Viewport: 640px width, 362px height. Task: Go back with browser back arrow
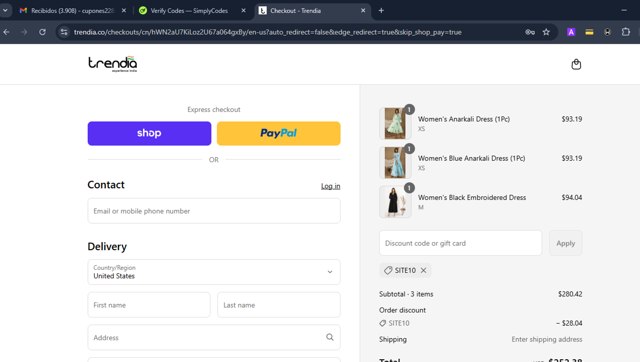pyautogui.click(x=7, y=32)
